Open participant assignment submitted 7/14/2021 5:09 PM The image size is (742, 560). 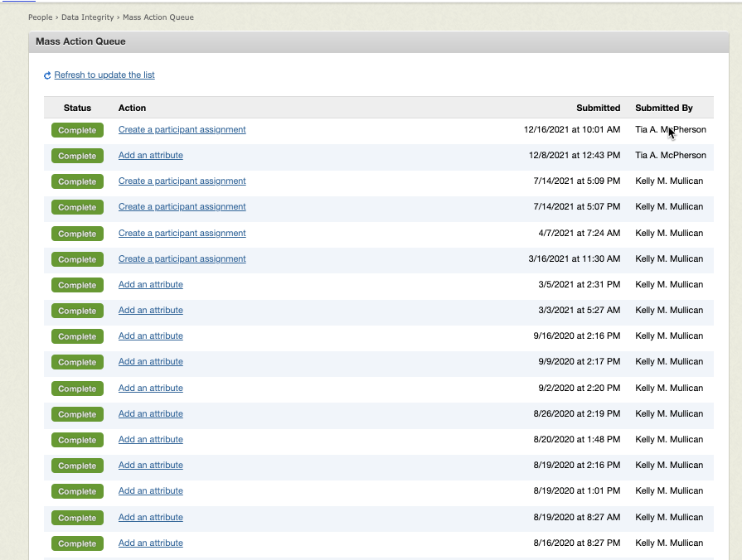coord(182,181)
